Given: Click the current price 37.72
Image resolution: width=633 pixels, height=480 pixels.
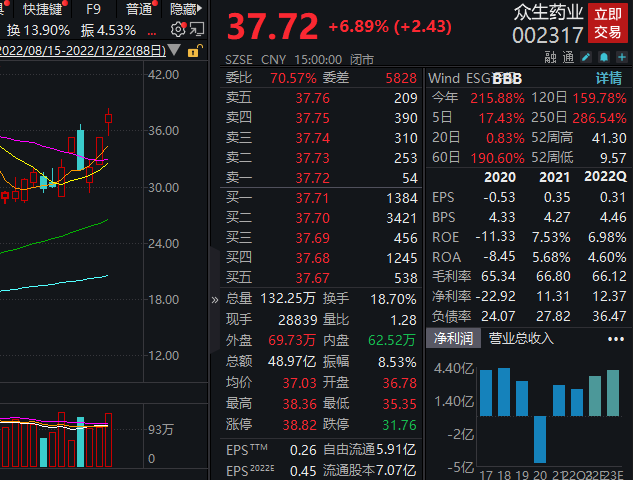Looking at the screenshot, I should (272, 27).
